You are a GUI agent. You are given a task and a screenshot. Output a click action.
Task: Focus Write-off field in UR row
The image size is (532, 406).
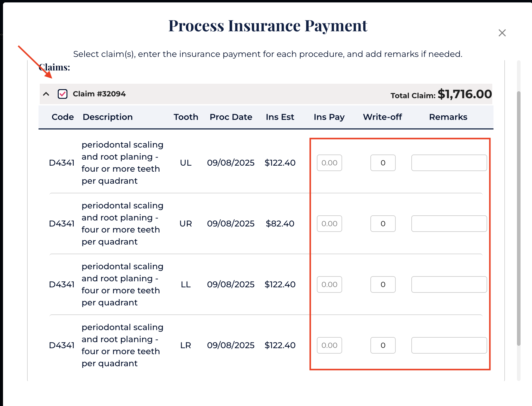click(383, 224)
